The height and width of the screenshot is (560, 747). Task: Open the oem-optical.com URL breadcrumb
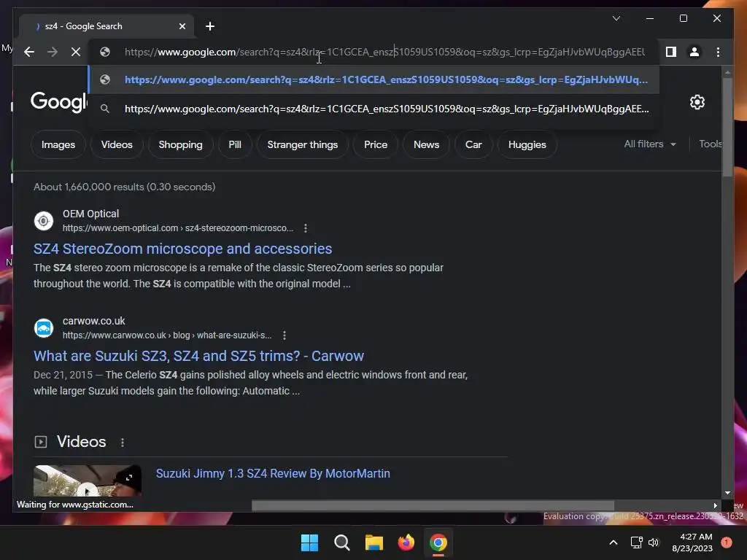pyautogui.click(x=178, y=228)
